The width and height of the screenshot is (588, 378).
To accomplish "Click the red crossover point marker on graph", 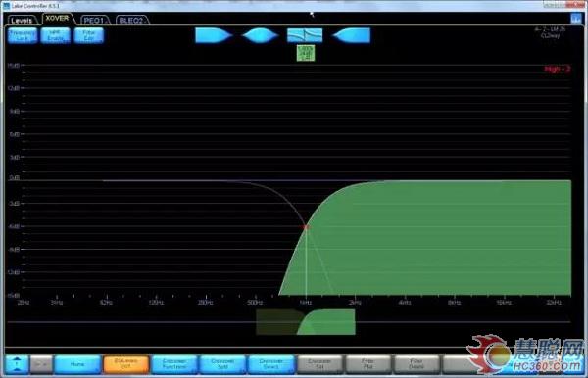I will [x=306, y=227].
